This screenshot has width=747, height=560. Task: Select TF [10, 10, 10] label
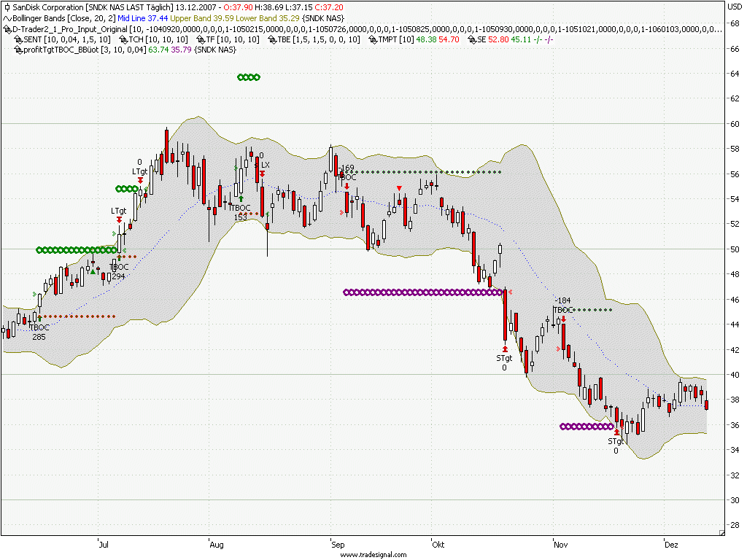233,39
